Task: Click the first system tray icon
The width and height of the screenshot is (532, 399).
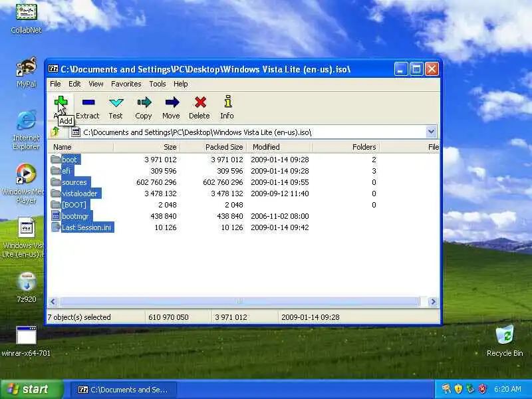Action: tap(446, 389)
